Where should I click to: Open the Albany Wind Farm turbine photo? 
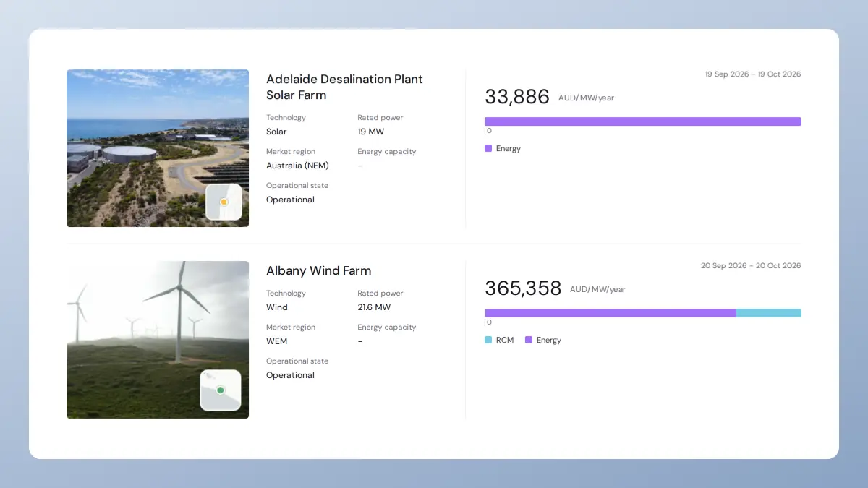pyautogui.click(x=158, y=340)
